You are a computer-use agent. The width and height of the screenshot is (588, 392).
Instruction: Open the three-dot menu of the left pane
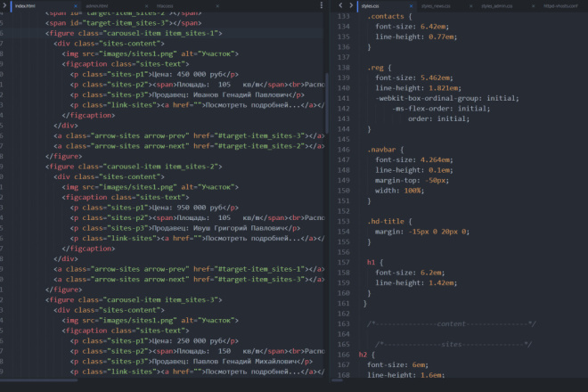pyautogui.click(x=322, y=5)
